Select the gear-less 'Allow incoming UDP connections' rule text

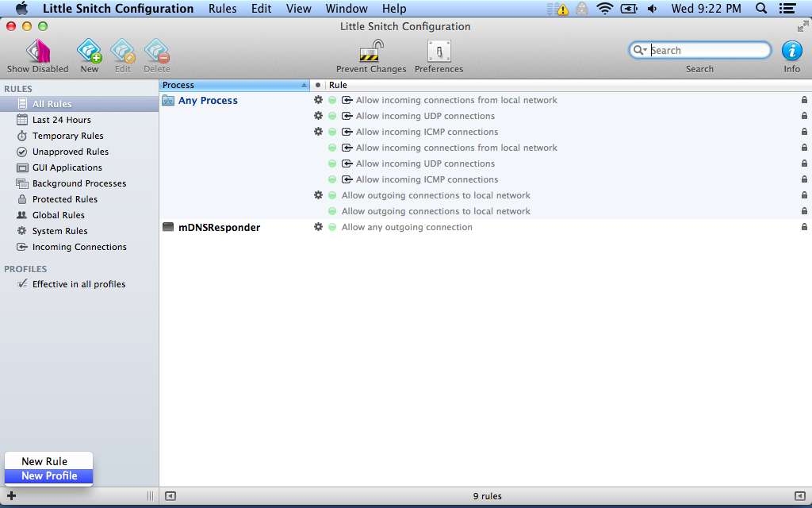pyautogui.click(x=425, y=164)
